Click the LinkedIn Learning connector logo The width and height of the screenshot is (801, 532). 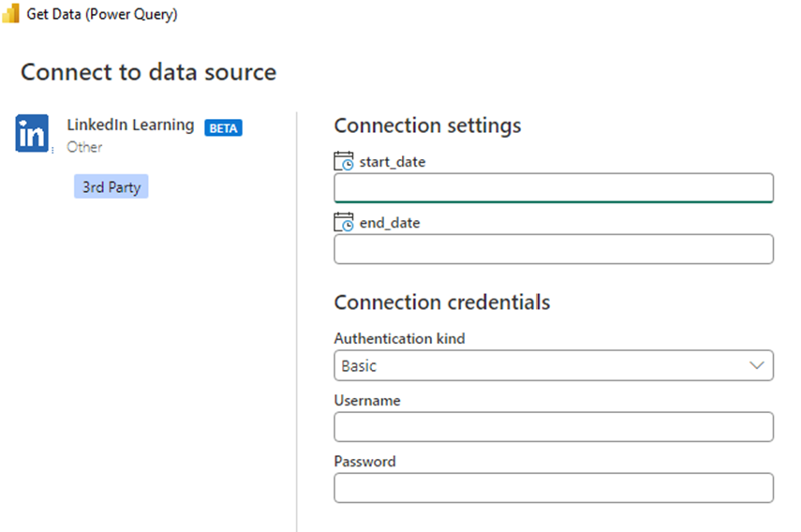pos(32,134)
